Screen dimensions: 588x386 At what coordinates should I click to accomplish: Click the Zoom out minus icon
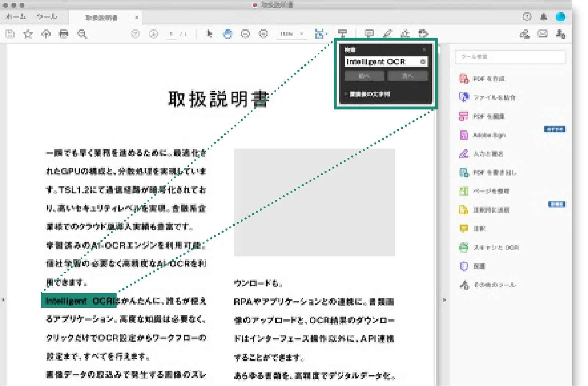tap(245, 34)
